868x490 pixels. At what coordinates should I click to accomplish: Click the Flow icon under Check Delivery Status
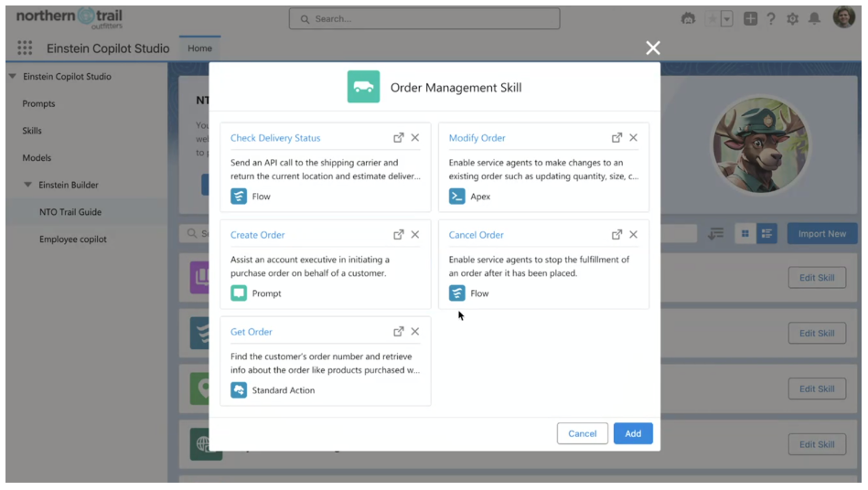(x=239, y=197)
